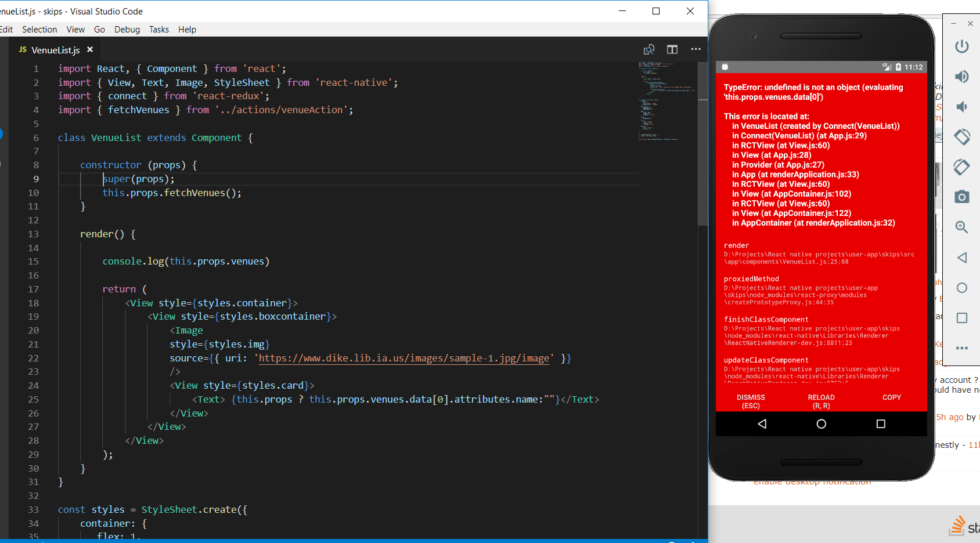This screenshot has width=980, height=543.
Task: Click the render stack frame entry
Action: [x=820, y=254]
